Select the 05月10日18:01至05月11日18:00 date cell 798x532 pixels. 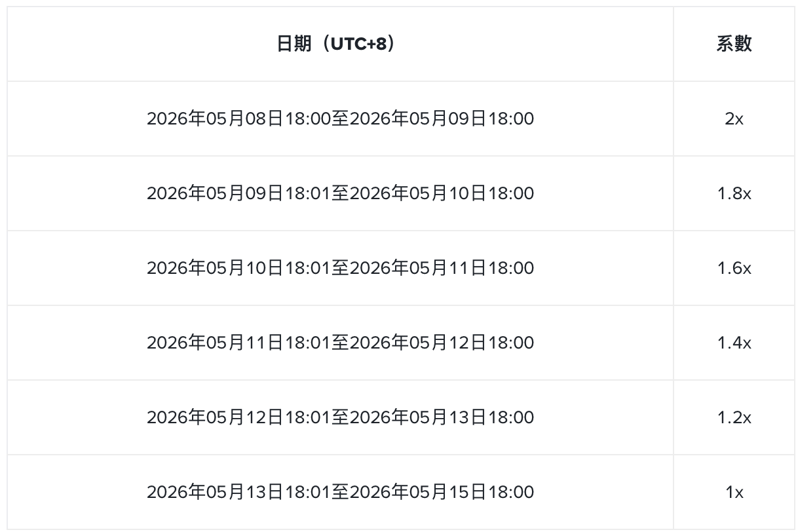coord(340,268)
